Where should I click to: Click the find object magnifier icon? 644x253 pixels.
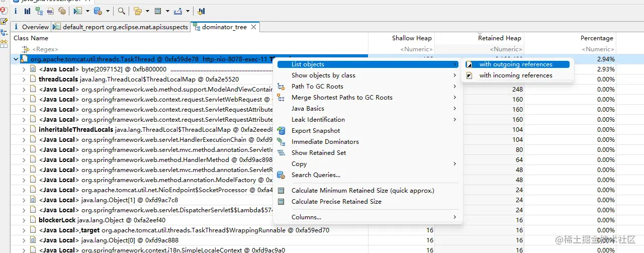(122, 11)
